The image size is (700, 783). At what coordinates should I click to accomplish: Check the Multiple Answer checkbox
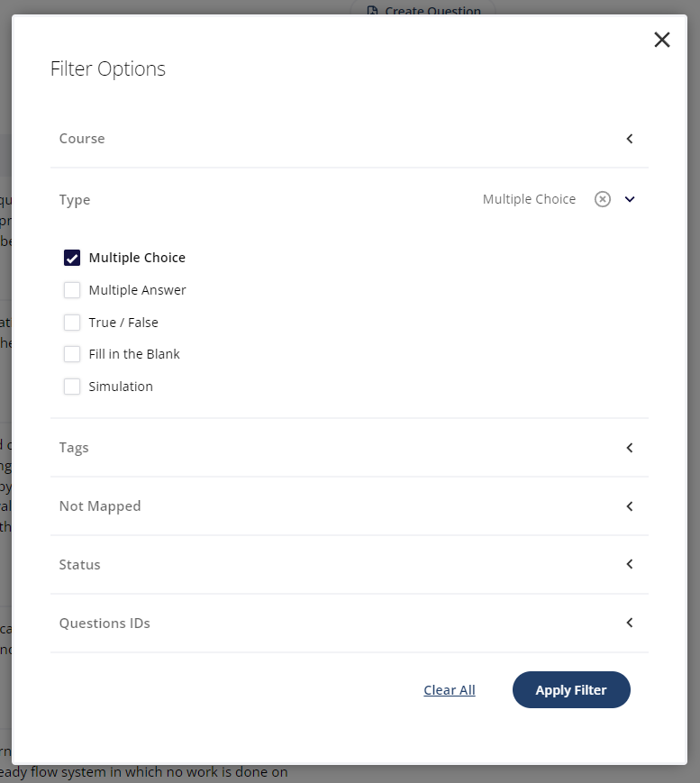(x=72, y=290)
